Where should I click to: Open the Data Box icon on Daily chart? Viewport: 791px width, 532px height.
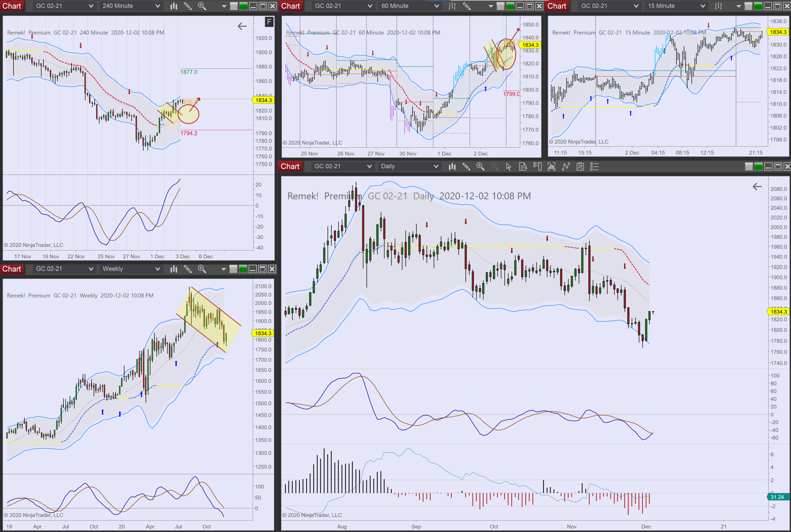point(523,166)
